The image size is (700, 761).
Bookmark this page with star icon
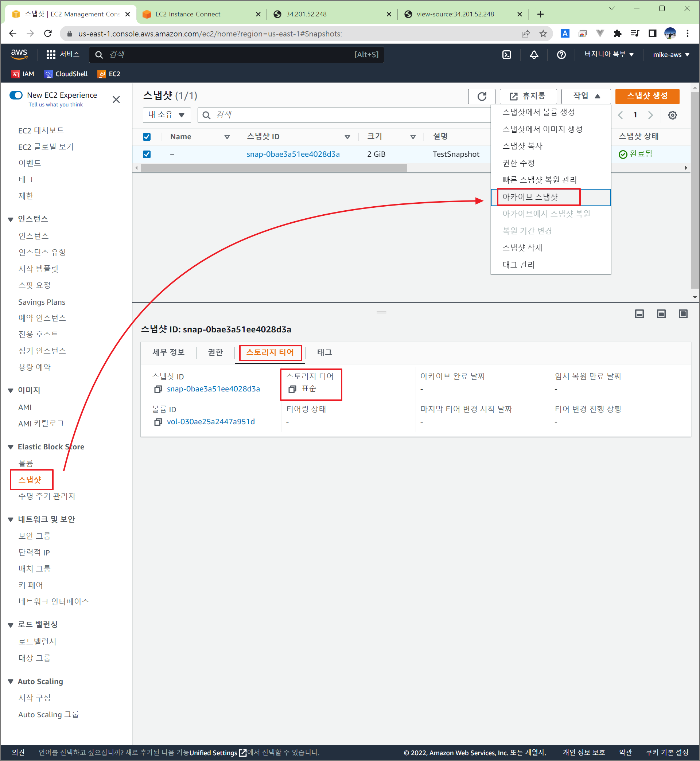543,34
